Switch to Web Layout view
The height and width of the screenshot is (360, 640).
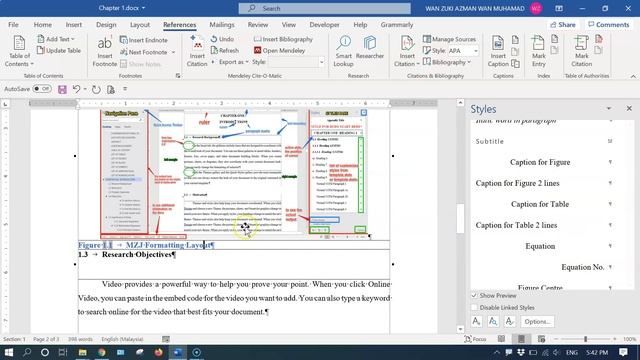tap(541, 339)
